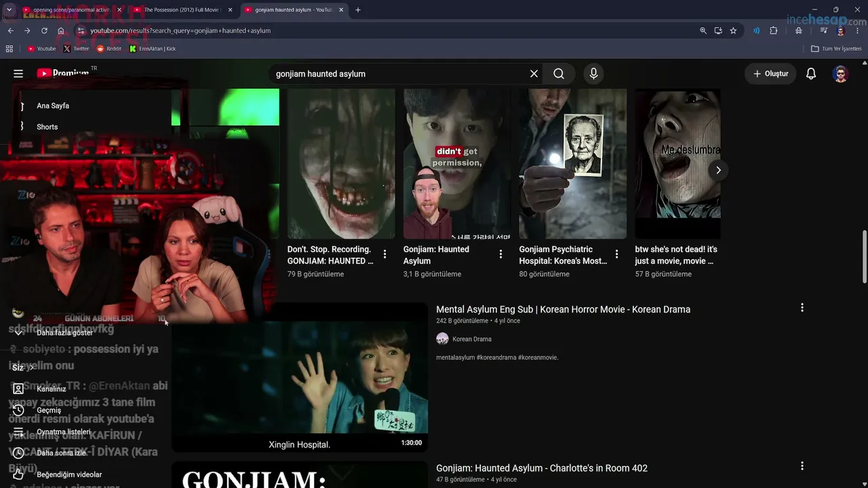868x488 pixels.
Task: Open the Chrome three-dot menu
Action: (x=857, y=30)
